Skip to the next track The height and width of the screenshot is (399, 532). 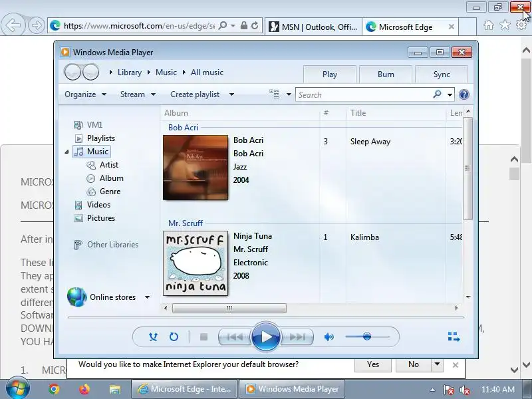(x=297, y=336)
